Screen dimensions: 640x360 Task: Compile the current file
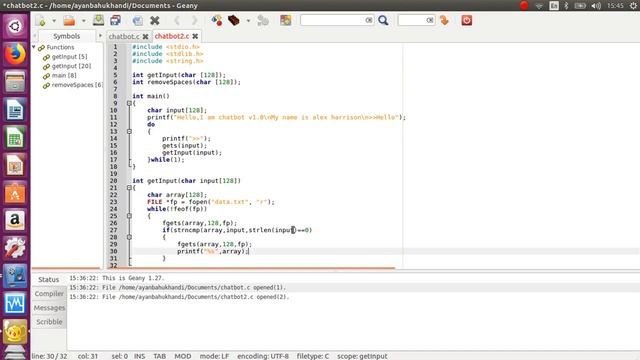[217, 20]
